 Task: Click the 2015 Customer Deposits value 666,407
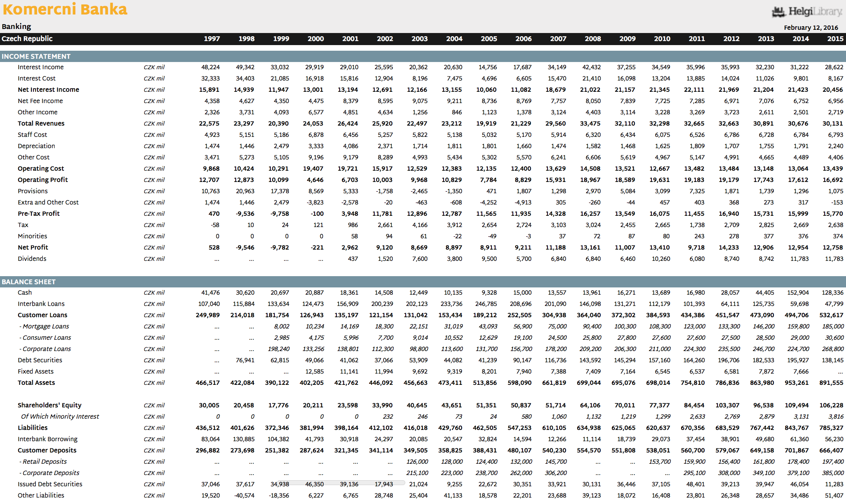tap(831, 450)
